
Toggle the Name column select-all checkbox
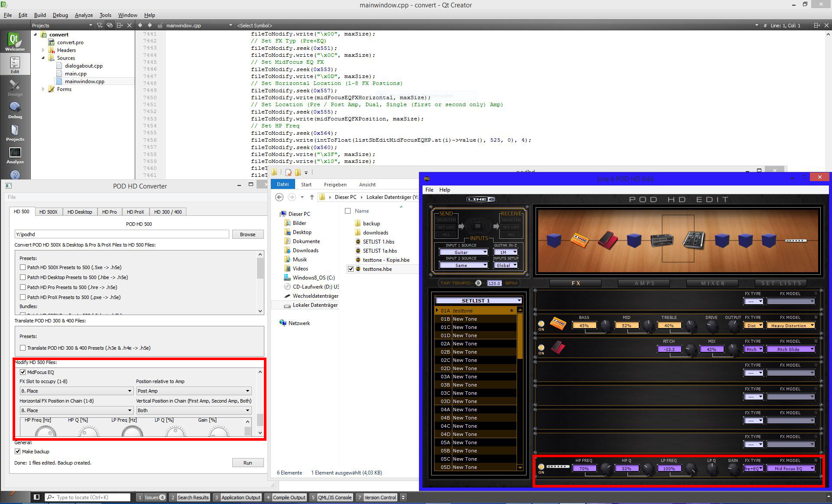coord(348,211)
